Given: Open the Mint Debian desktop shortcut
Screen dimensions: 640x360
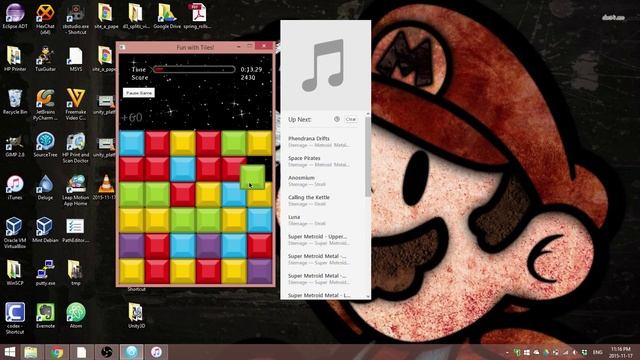Looking at the screenshot, I should tap(45, 230).
